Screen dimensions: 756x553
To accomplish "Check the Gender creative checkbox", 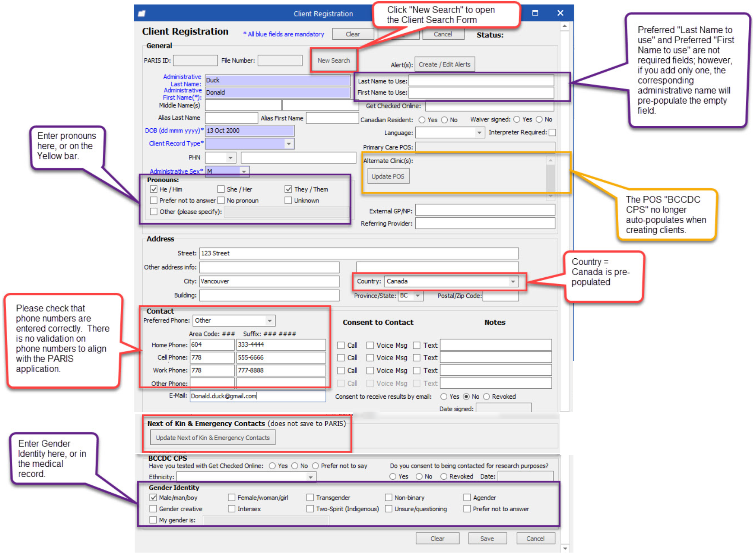I will pyautogui.click(x=153, y=509).
